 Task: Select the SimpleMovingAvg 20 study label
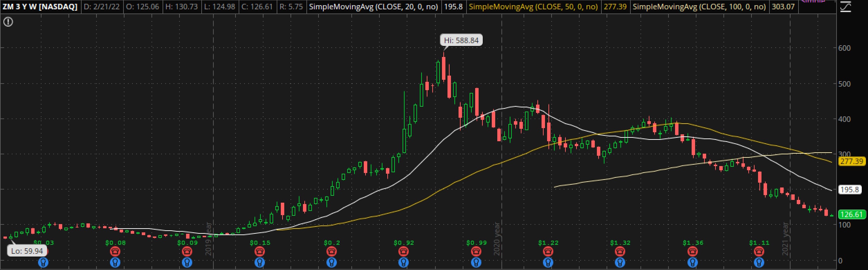pos(373,7)
